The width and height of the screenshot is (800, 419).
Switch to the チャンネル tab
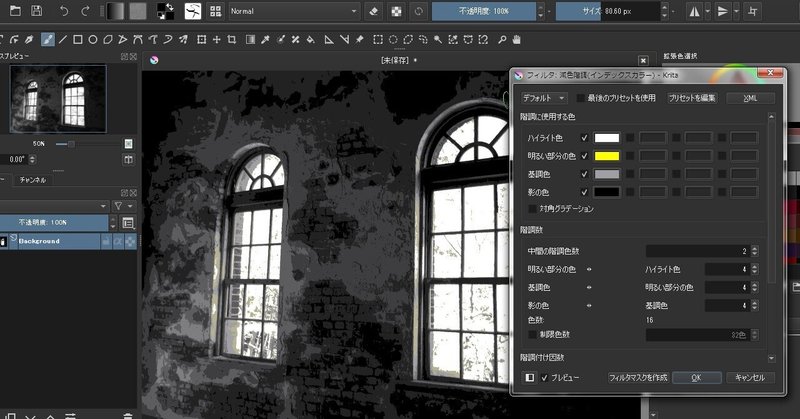point(33,180)
